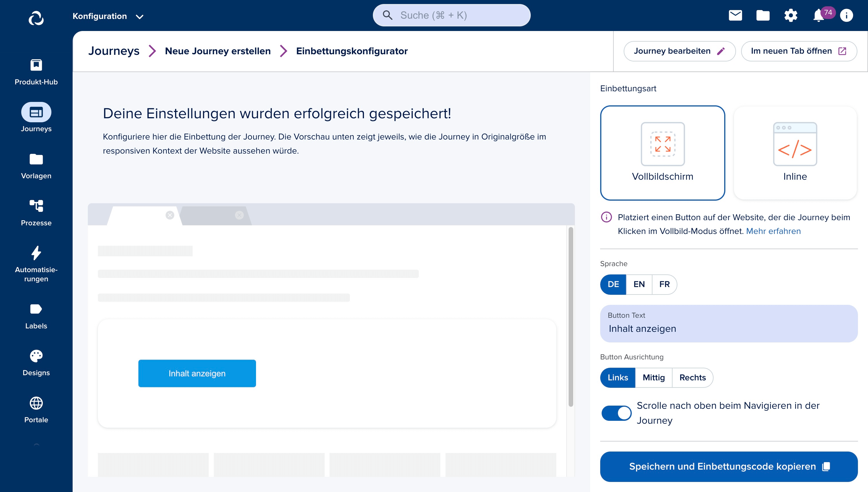Select the EN language option
Screen dimensions: 868x492
point(638,284)
